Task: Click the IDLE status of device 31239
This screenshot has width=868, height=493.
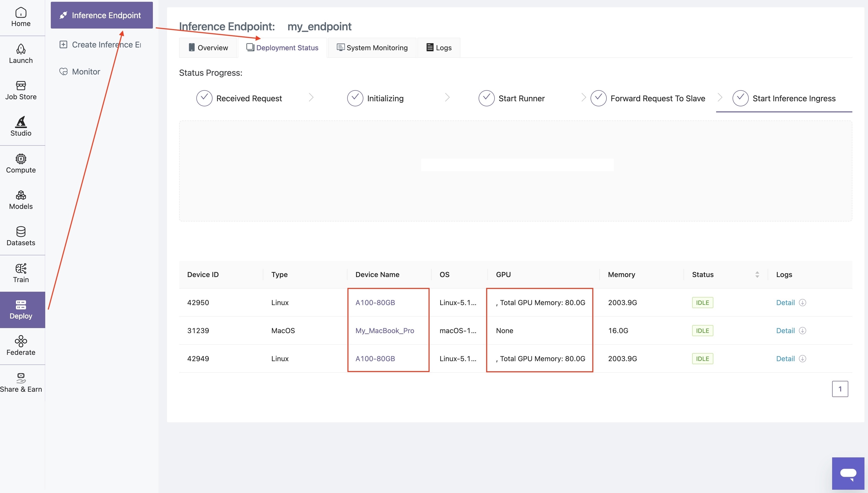Action: [x=702, y=330]
